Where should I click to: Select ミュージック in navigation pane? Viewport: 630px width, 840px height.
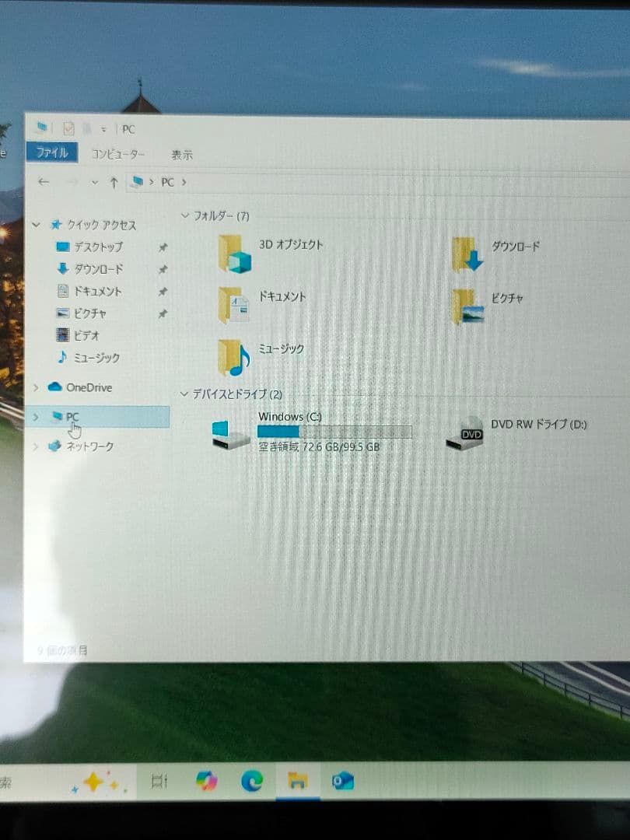click(96, 358)
